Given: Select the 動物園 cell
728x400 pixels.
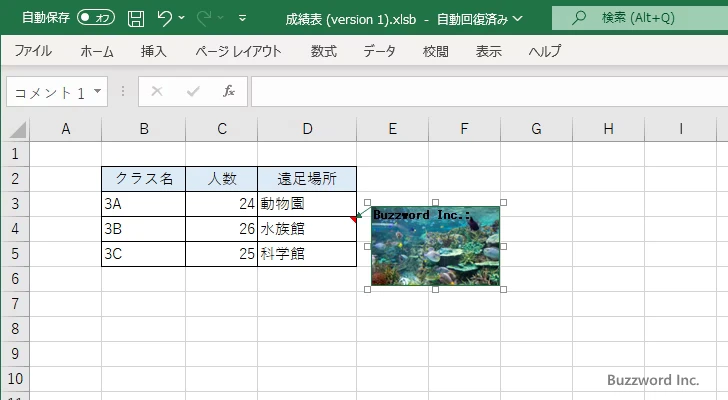Looking at the screenshot, I should 307,204.
